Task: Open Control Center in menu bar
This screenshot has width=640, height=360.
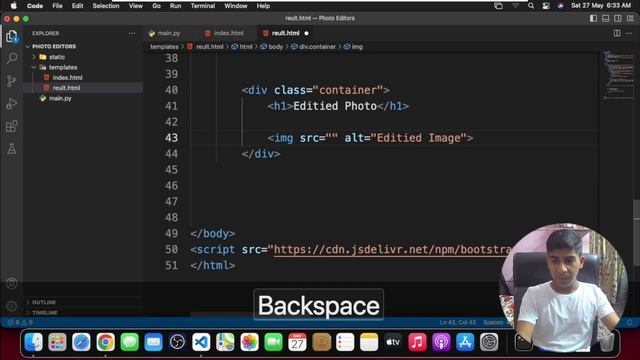Action: tap(546, 6)
